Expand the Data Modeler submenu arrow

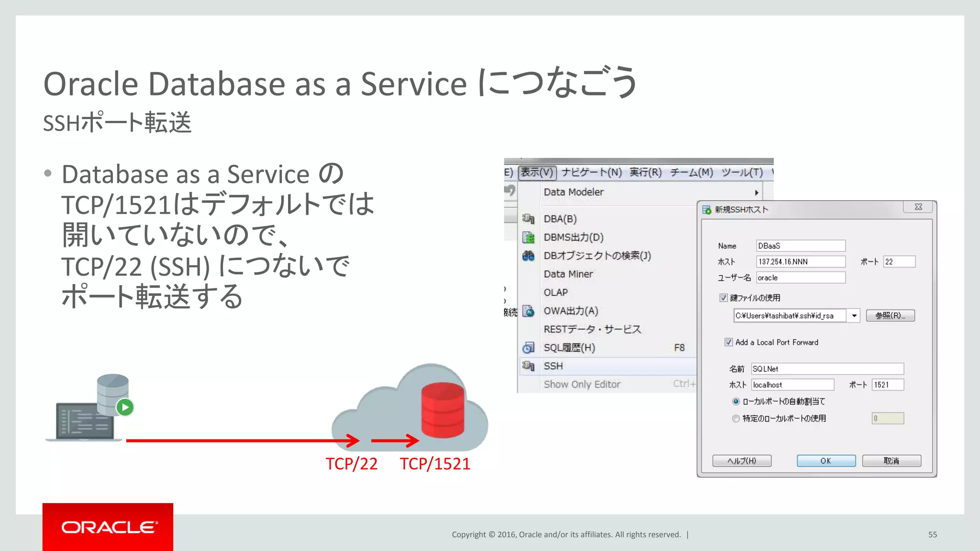tap(757, 192)
